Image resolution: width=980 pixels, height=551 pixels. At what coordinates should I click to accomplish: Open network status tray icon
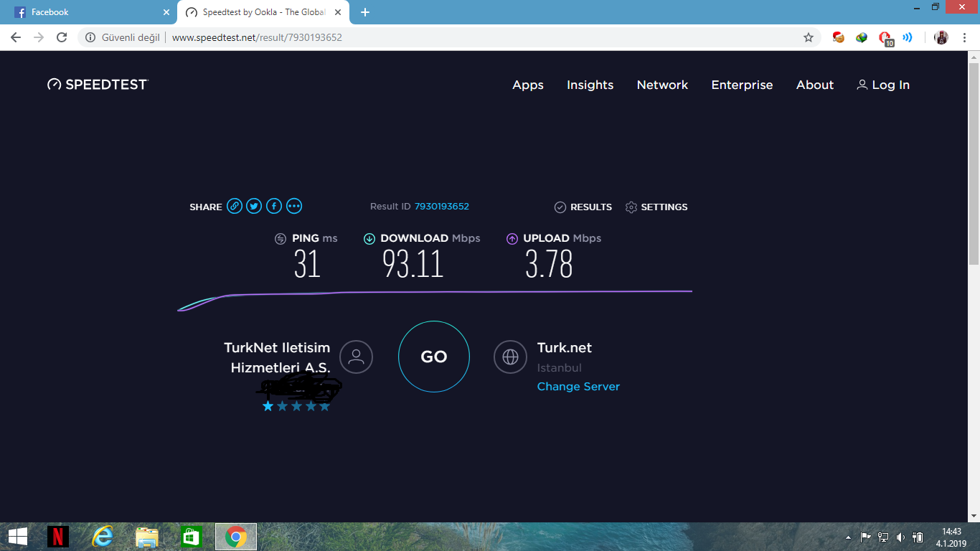click(883, 537)
